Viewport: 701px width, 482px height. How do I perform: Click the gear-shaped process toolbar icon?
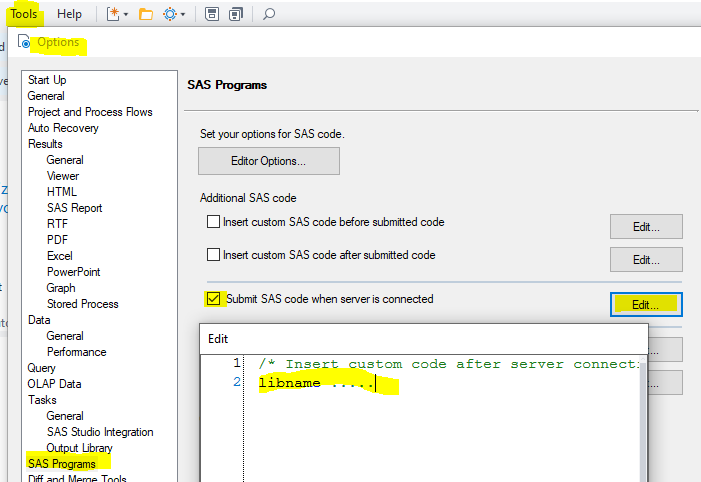click(169, 14)
